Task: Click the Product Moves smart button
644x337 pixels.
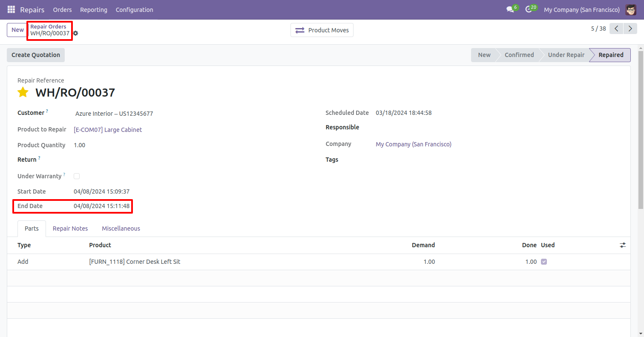Action: [322, 30]
